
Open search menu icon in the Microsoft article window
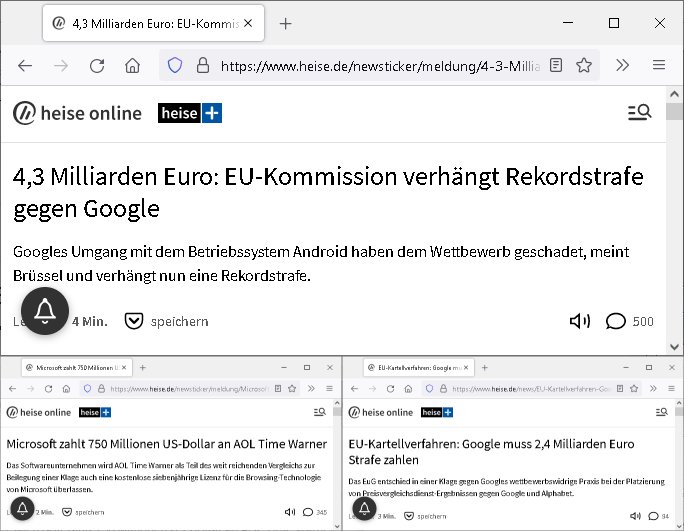(x=320, y=412)
